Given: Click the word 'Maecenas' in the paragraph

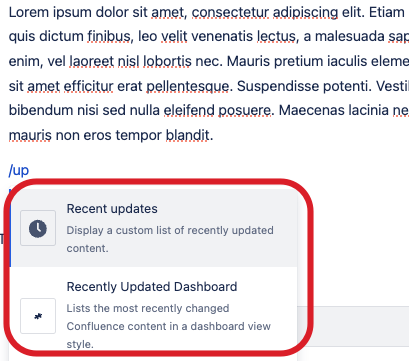Looking at the screenshot, I should coord(311,110).
